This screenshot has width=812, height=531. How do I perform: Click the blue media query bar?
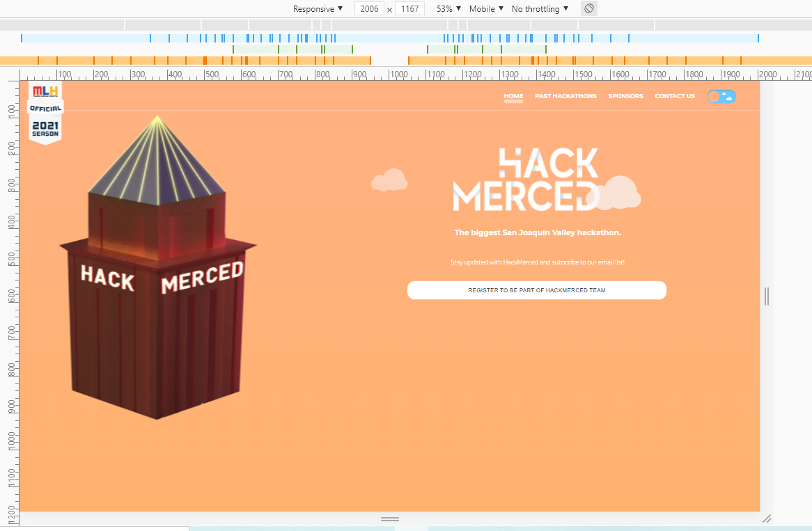coord(389,38)
